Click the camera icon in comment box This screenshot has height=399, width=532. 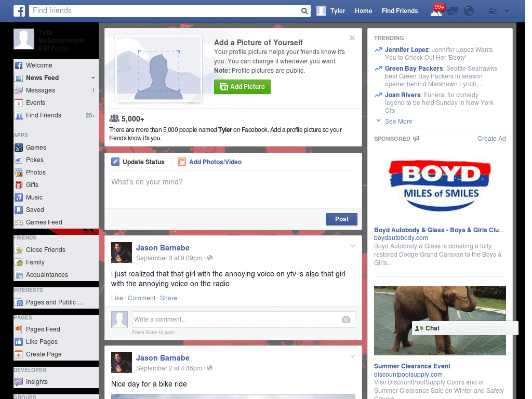(x=346, y=320)
